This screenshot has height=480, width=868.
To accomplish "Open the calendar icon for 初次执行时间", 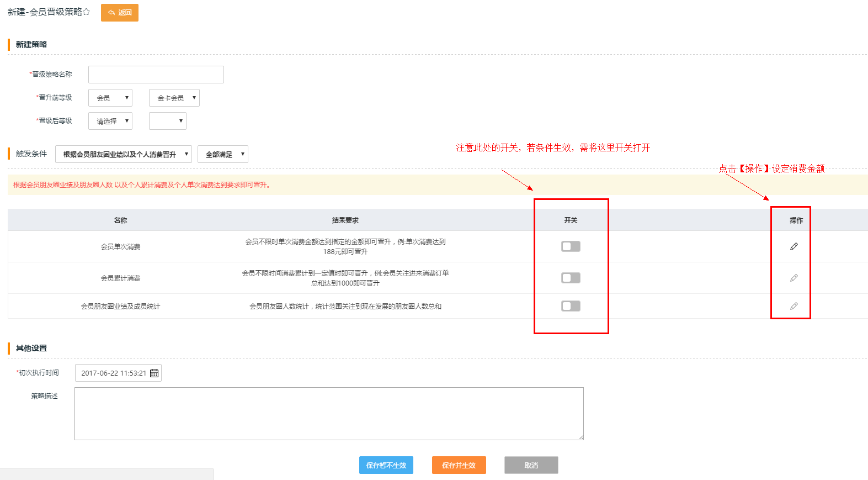I will 155,373.
